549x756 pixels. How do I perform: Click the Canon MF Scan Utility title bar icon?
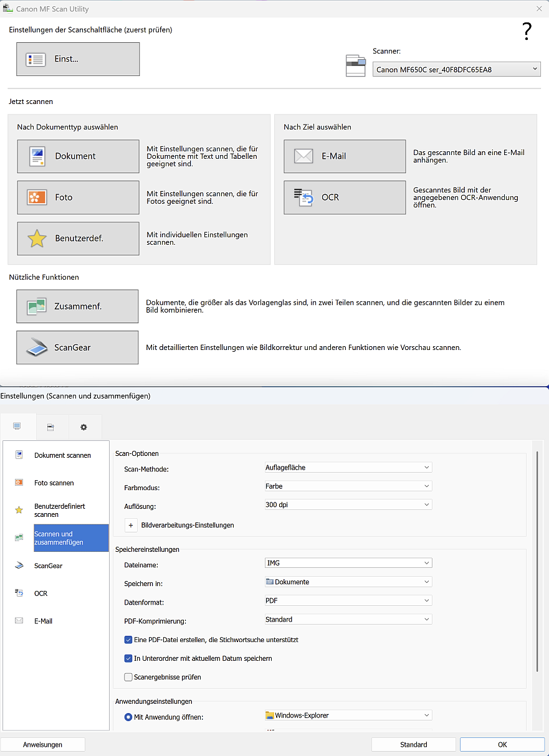pyautogui.click(x=8, y=9)
